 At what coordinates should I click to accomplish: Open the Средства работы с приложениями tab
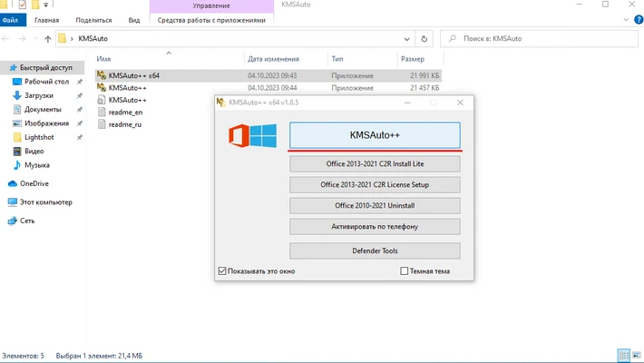(211, 20)
